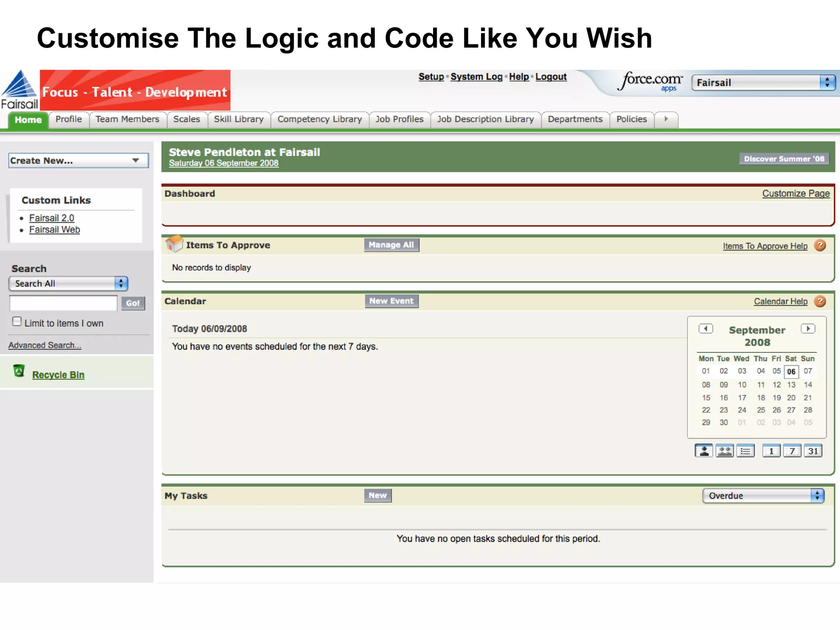
Task: Open the Fairsail app selector dropdown
Action: tap(763, 82)
